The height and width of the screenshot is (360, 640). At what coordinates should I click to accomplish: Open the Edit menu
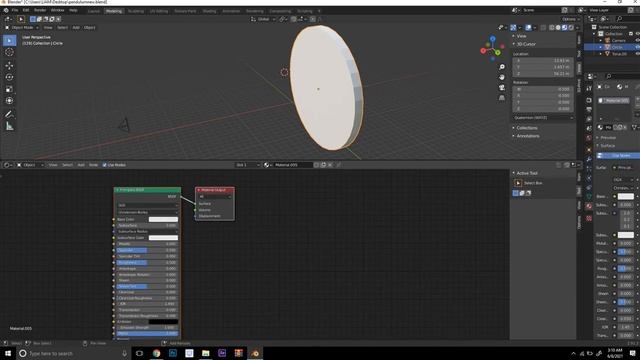coord(26,10)
